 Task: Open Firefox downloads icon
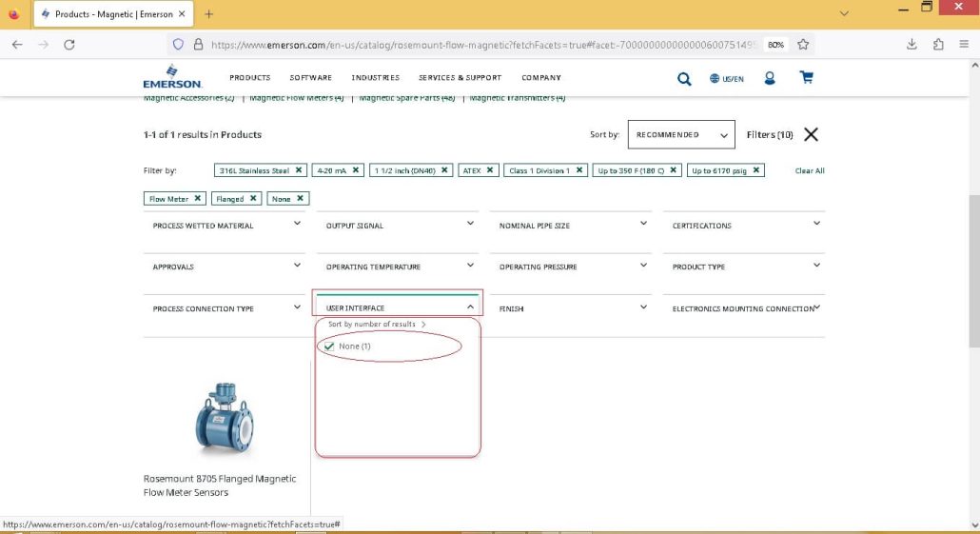pos(911,45)
